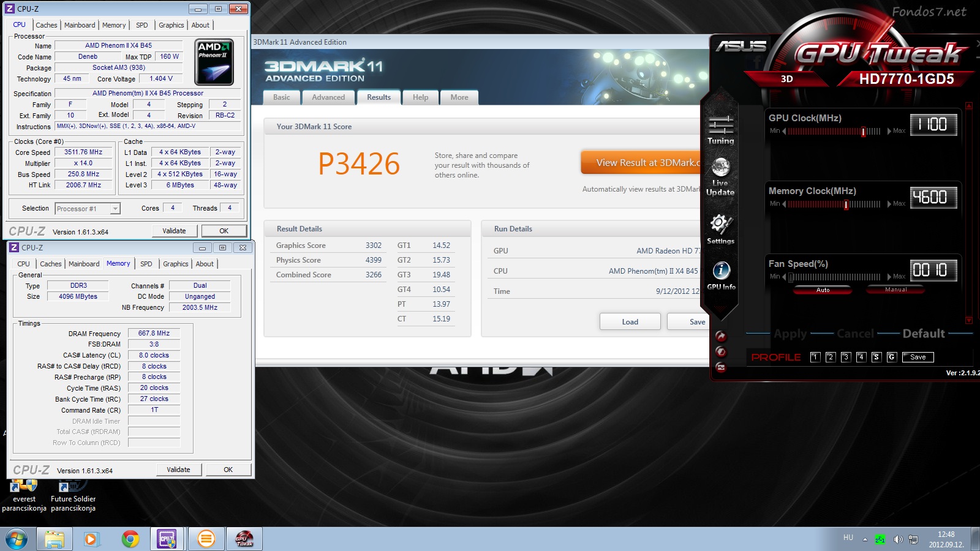Click the GPU Clock value display 1100
This screenshot has width=980, height=551.
pyautogui.click(x=933, y=125)
